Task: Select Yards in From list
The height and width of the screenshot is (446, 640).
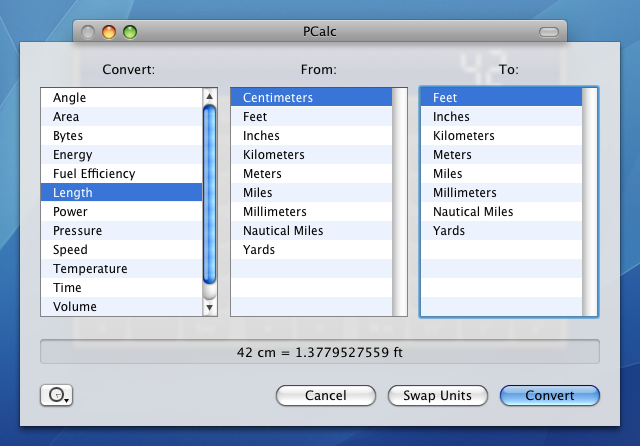Action: (311, 249)
